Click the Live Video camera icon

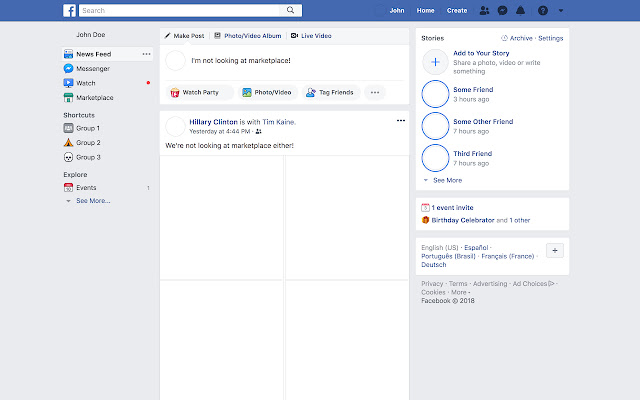(x=294, y=36)
